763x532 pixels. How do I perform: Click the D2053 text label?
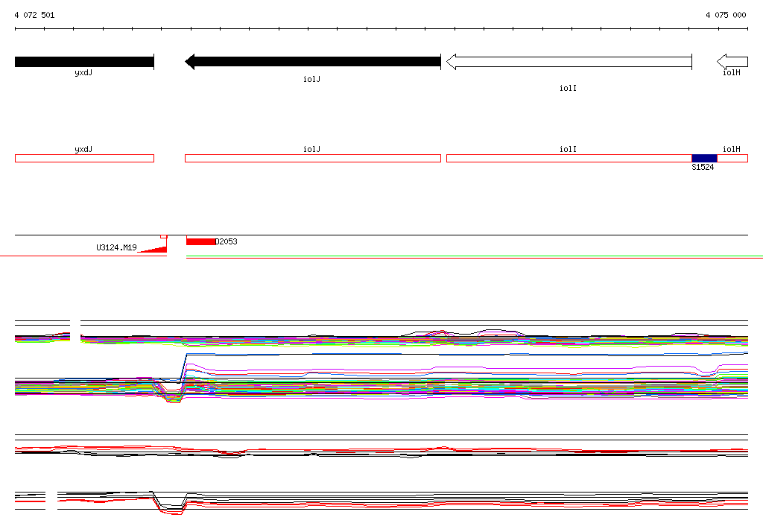tap(227, 241)
